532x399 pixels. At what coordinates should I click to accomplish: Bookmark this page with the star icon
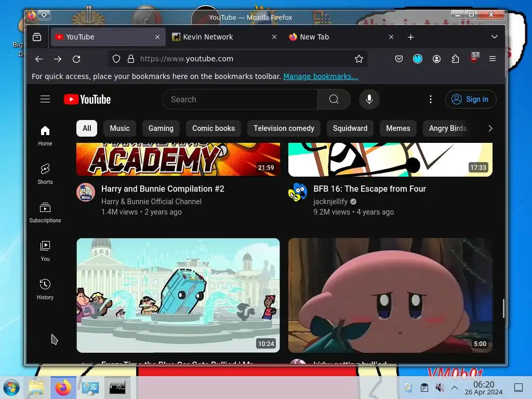(359, 59)
